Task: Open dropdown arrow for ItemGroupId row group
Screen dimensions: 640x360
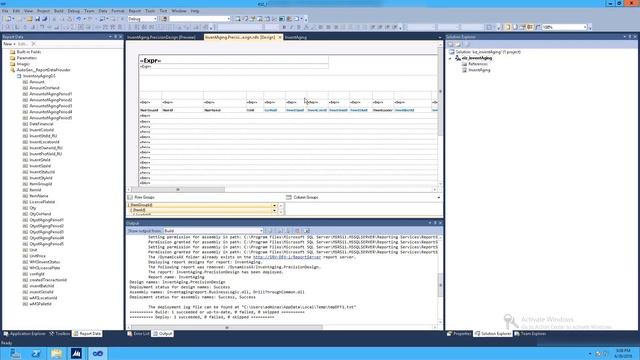Action: [x=274, y=205]
